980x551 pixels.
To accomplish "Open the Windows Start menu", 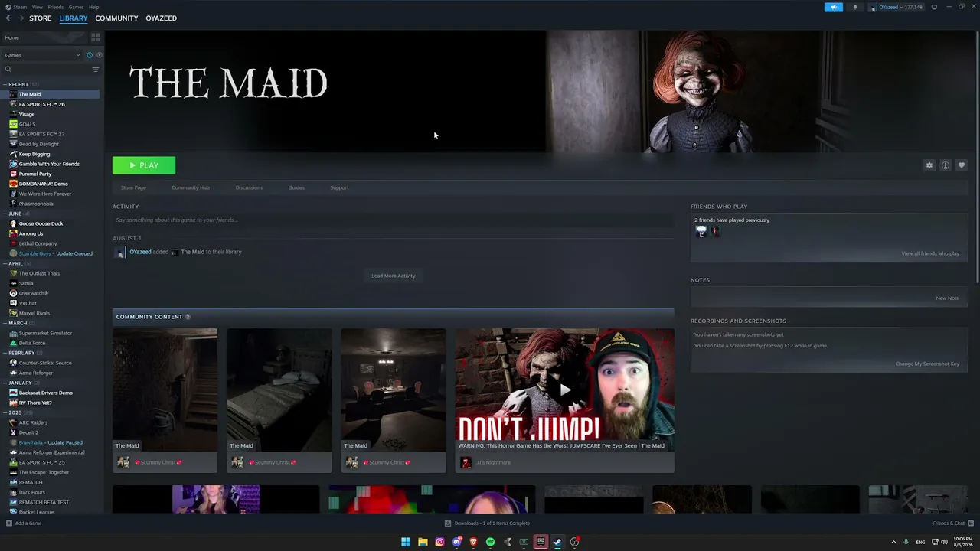I will (406, 542).
